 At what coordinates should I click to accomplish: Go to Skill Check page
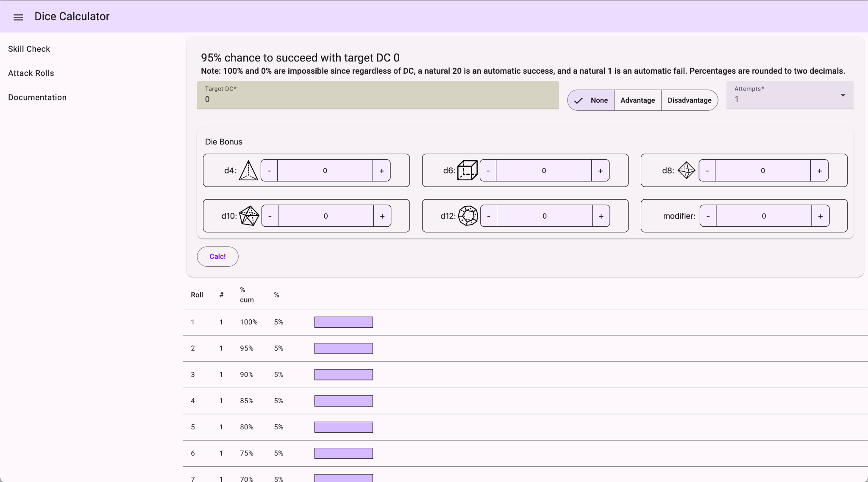[x=29, y=49]
